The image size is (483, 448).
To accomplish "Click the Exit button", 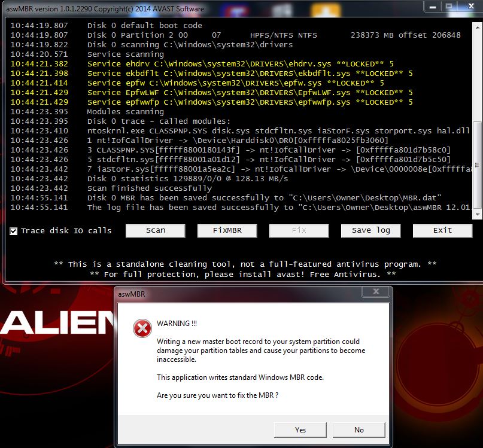I will [x=443, y=231].
